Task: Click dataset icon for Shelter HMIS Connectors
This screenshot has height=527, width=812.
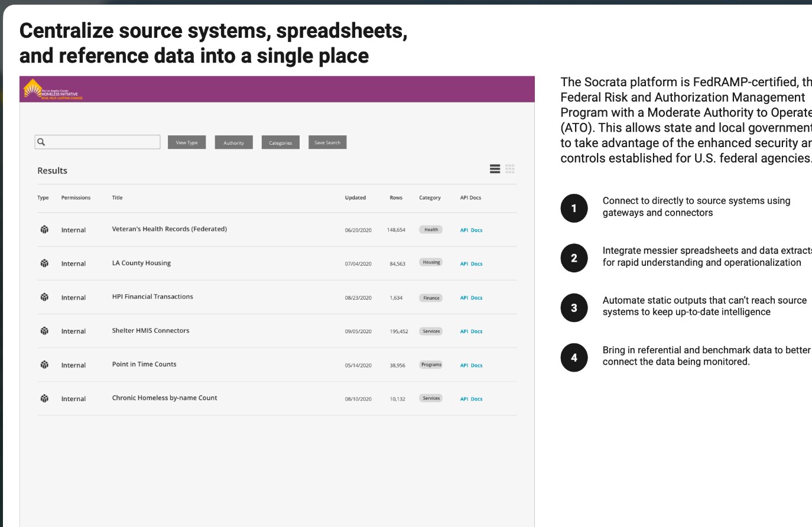Action: 44,331
